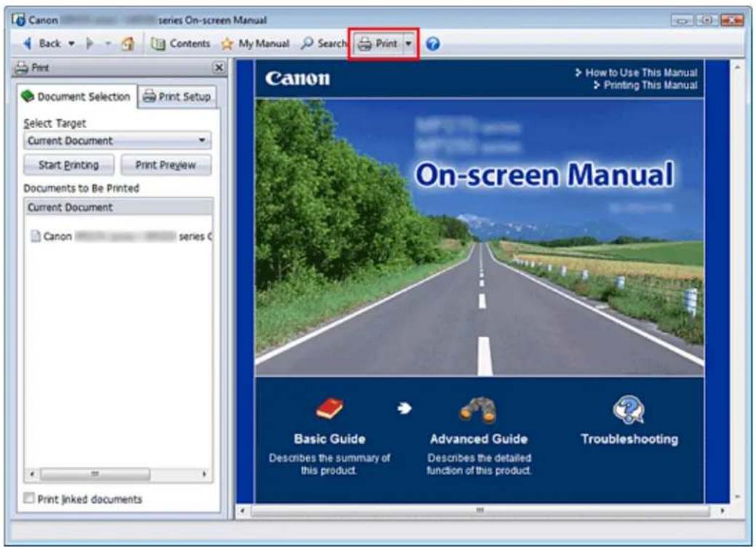Click the manual viewer horizontal scrollbar thumb
Screen dimensions: 756x547
point(480,511)
